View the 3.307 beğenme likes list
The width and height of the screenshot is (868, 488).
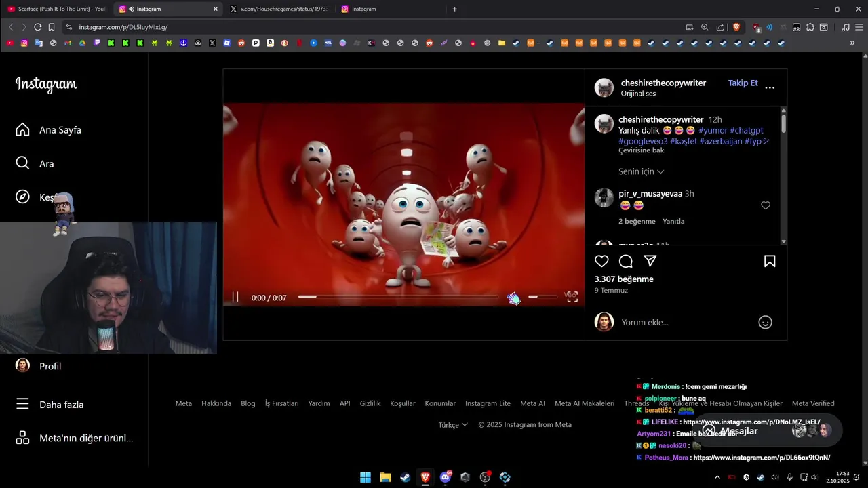624,279
